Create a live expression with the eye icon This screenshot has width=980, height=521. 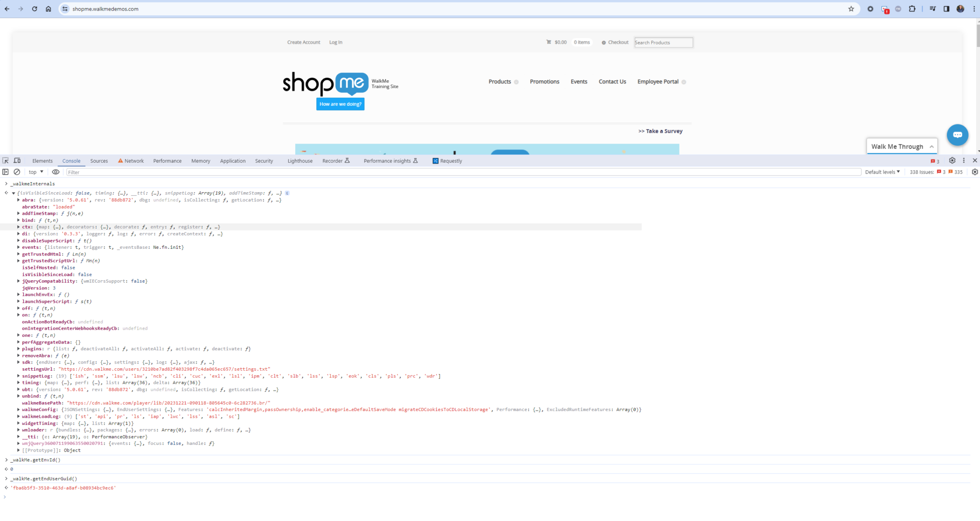point(56,172)
